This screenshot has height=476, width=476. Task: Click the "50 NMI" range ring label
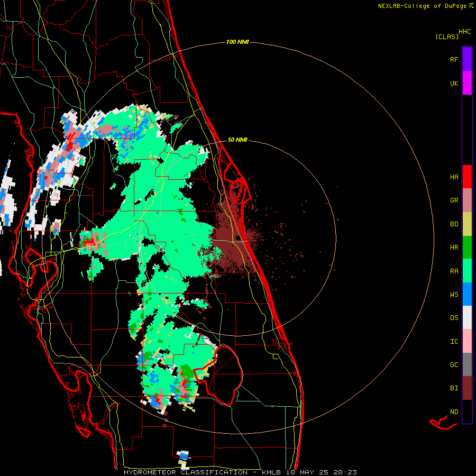(237, 140)
